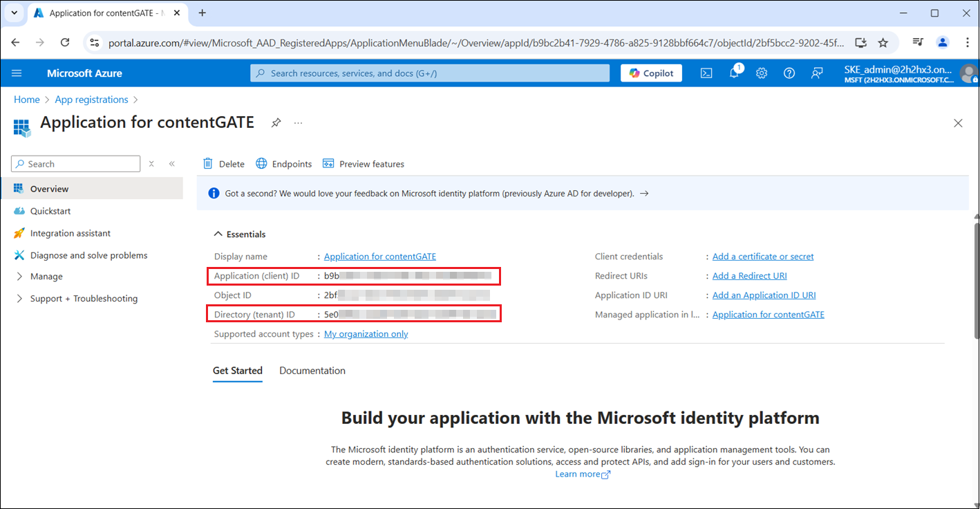The height and width of the screenshot is (509, 980).
Task: Switch to the Documentation tab
Action: pos(312,371)
